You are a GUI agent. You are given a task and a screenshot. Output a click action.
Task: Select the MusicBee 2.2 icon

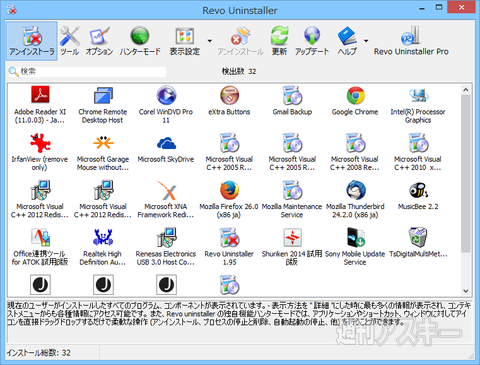(x=418, y=190)
